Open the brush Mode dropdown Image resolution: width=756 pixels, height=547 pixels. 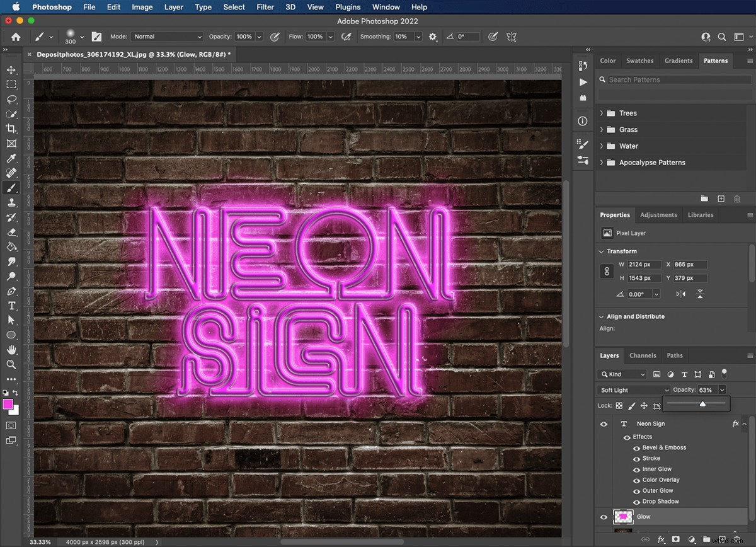tap(166, 36)
